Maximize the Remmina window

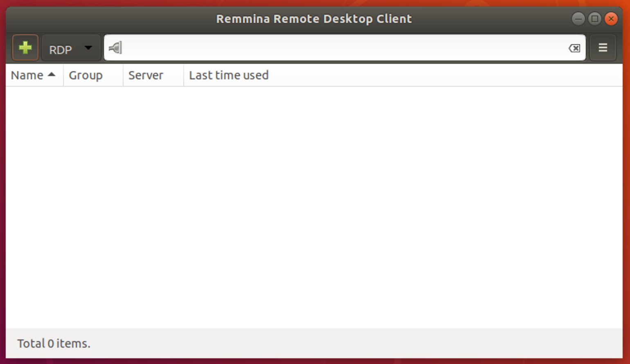pos(595,19)
